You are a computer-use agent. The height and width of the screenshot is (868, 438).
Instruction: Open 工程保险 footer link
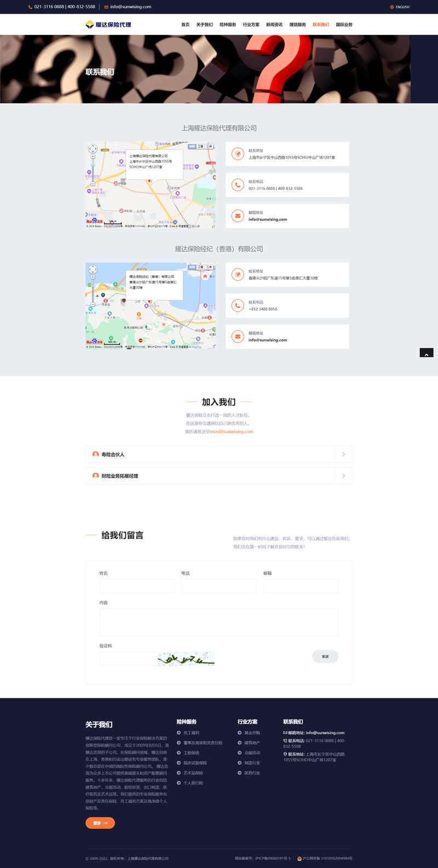click(x=192, y=753)
